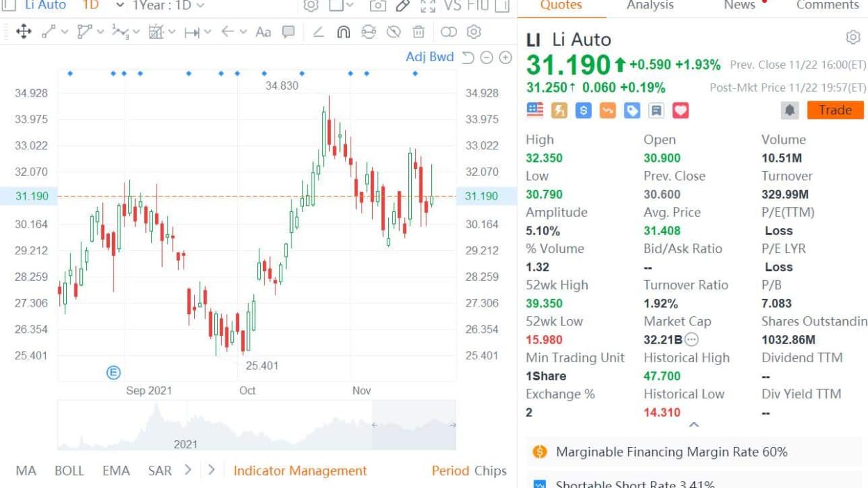Click the US flag market icon
Screen dimensions: 868x488
[535, 110]
